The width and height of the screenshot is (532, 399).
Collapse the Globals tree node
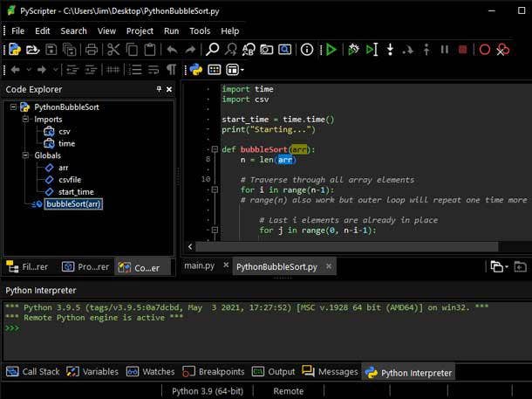pos(26,155)
